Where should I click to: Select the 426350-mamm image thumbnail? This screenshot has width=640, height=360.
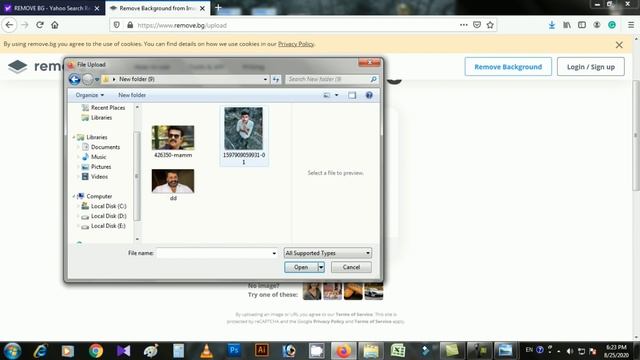(x=173, y=138)
